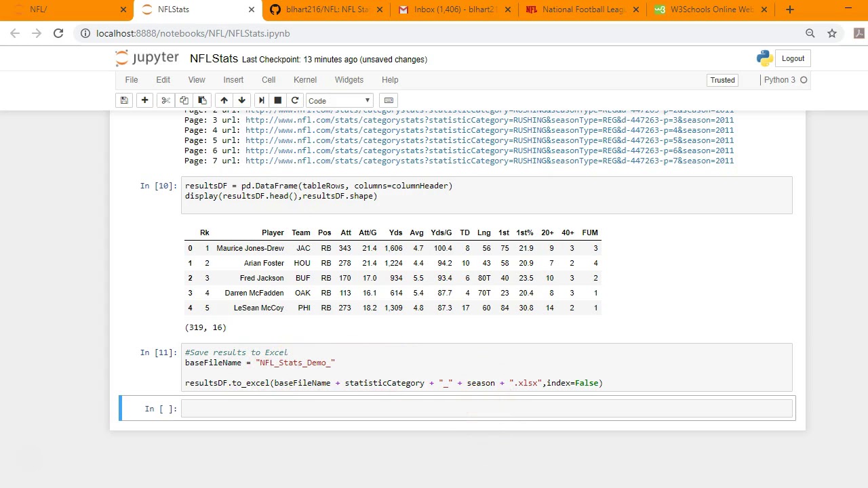This screenshot has width=868, height=488.
Task: Bookmark this page with the star icon
Action: [832, 33]
